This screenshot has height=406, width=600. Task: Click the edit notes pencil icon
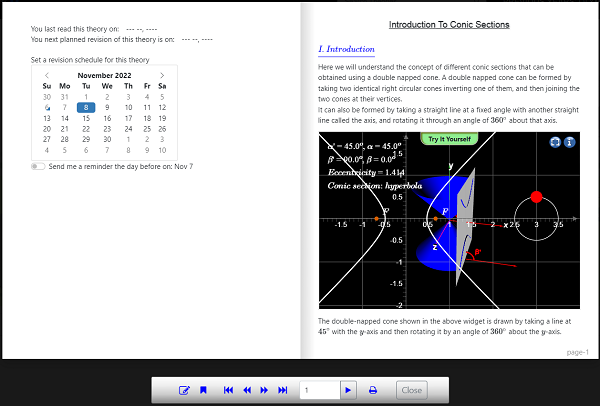(184, 390)
